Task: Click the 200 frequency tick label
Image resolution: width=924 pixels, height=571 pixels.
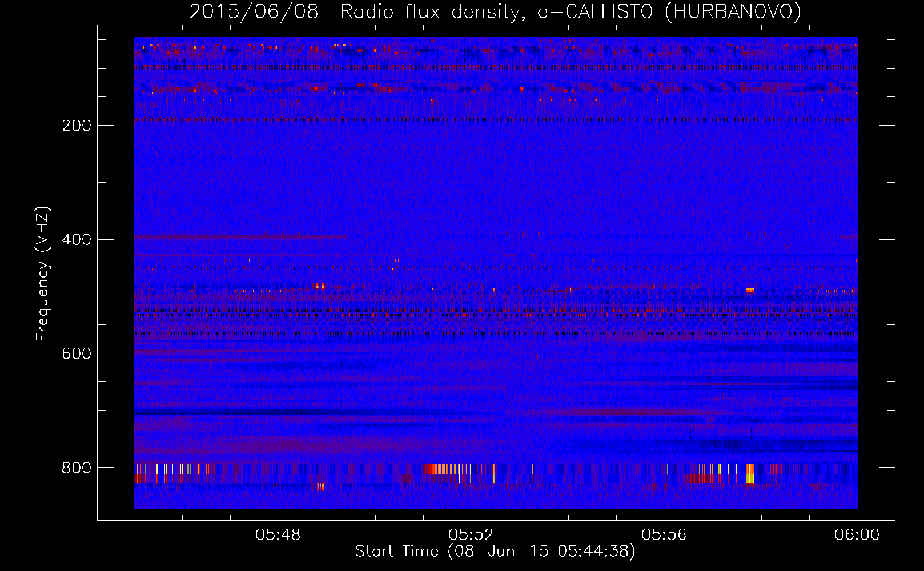Action: click(x=77, y=126)
